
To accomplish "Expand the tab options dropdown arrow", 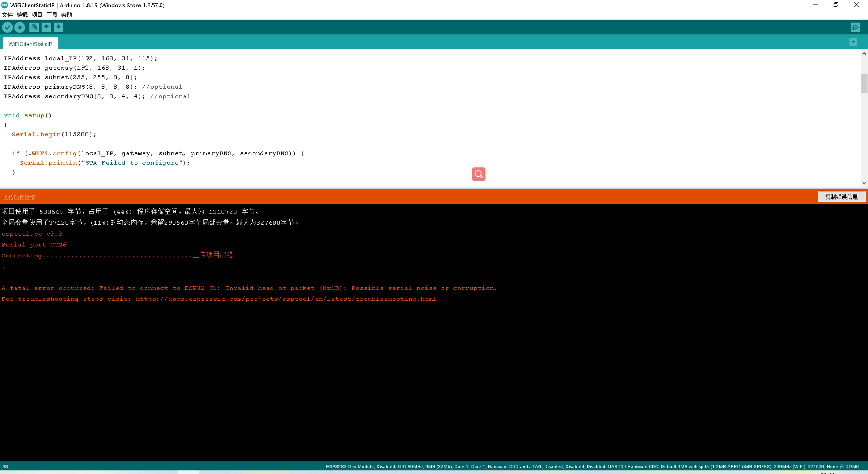I will 853,42.
